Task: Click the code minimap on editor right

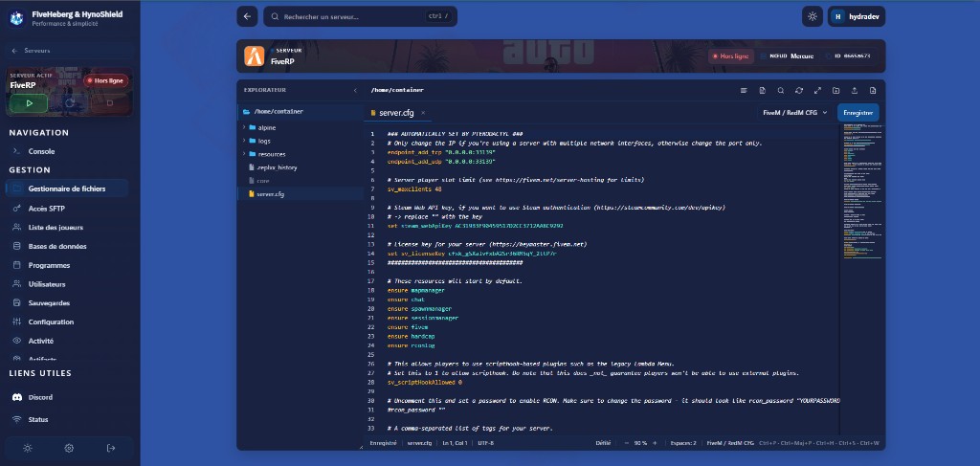Action: (x=862, y=191)
